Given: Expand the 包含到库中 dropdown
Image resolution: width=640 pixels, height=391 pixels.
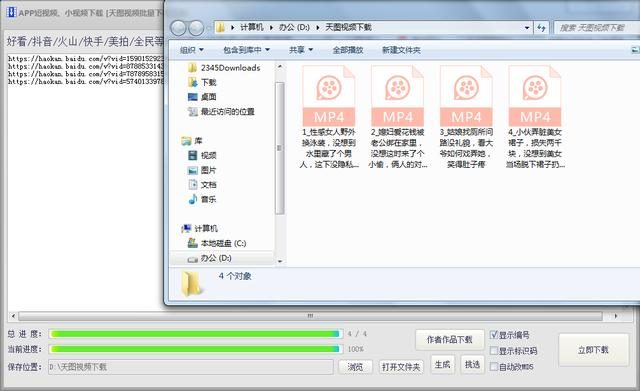Looking at the screenshot, I should pyautogui.click(x=246, y=50).
